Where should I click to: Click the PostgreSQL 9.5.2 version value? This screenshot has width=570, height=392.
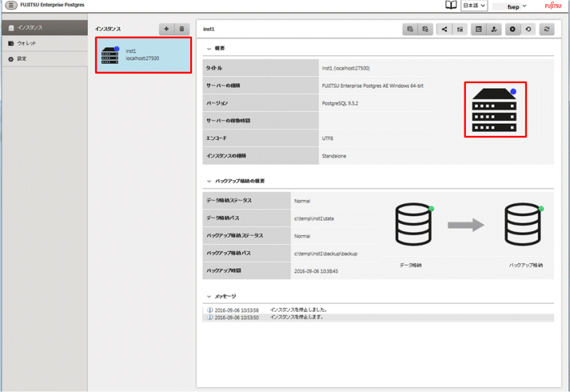pos(340,103)
